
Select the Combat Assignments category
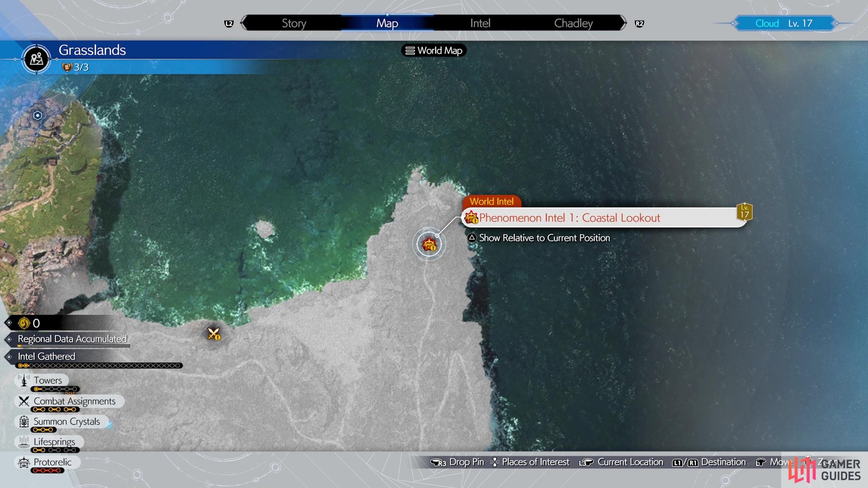point(69,401)
